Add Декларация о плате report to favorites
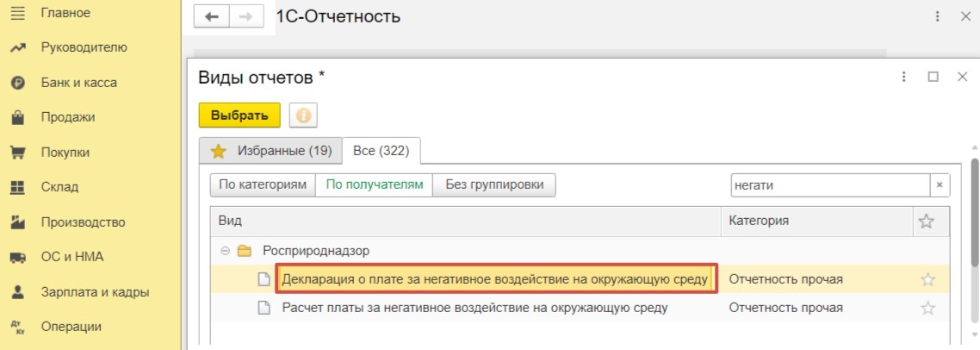The width and height of the screenshot is (980, 350). coord(928,280)
